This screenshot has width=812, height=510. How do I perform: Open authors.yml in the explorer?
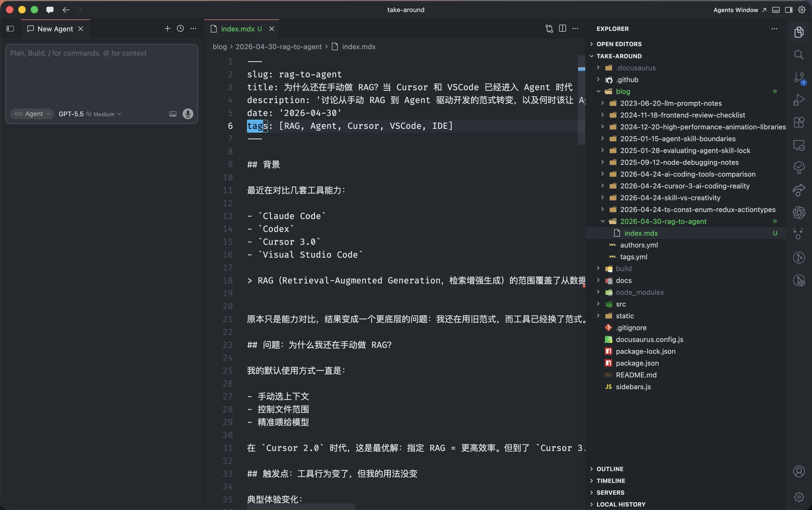[x=686, y=245]
